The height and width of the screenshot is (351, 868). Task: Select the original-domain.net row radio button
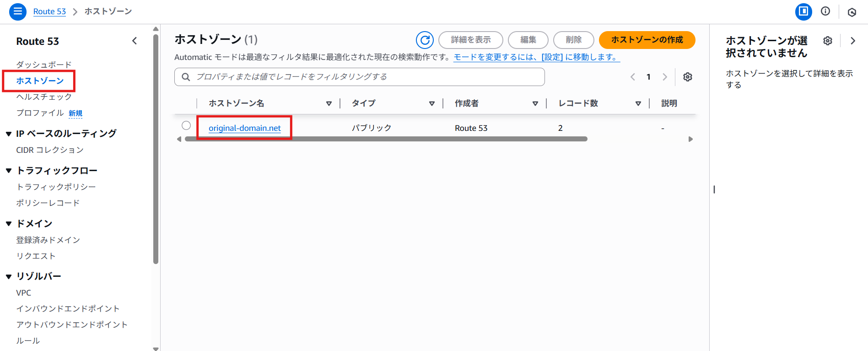pyautogui.click(x=186, y=125)
